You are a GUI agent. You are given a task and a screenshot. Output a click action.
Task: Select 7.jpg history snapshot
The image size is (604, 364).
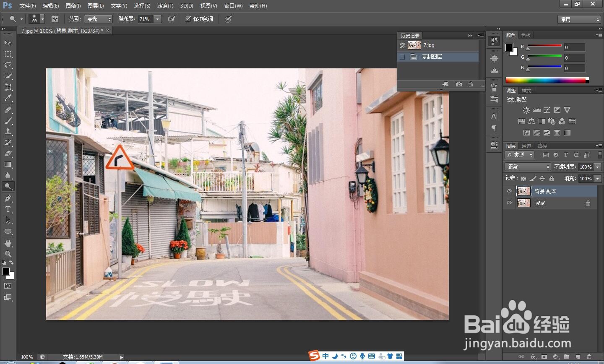(x=438, y=45)
